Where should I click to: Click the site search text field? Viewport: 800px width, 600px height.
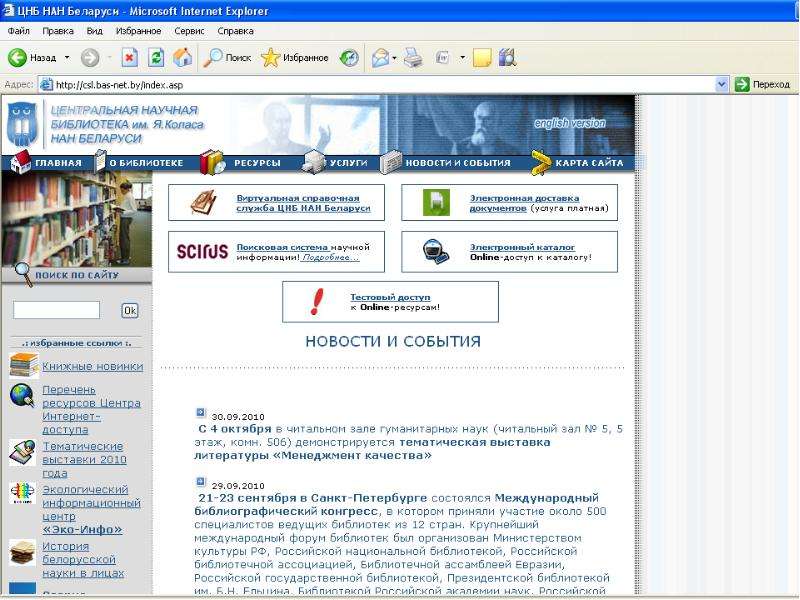pyautogui.click(x=57, y=310)
